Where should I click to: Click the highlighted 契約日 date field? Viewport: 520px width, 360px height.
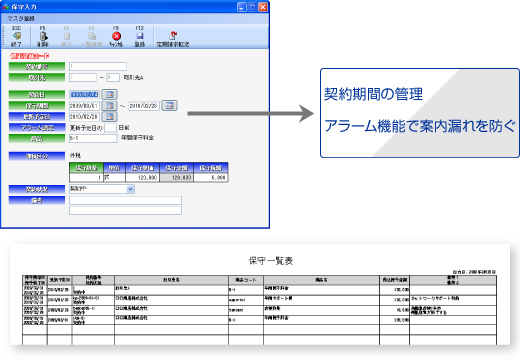84,95
